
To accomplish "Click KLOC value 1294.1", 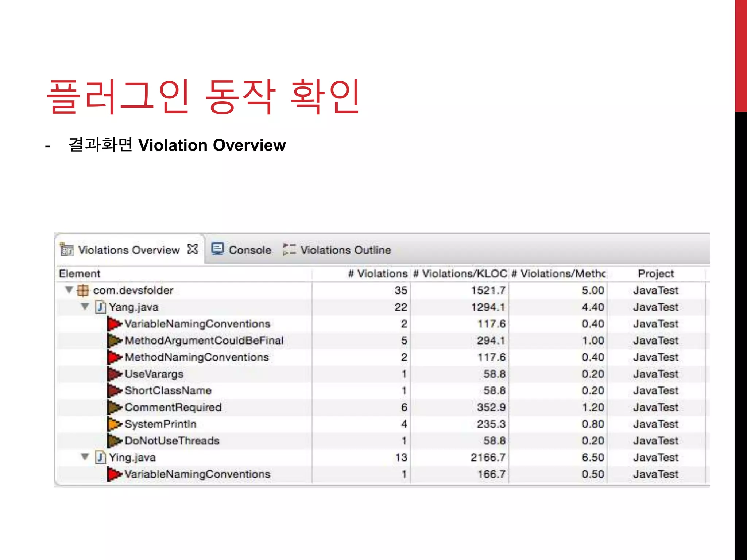I will coord(488,307).
